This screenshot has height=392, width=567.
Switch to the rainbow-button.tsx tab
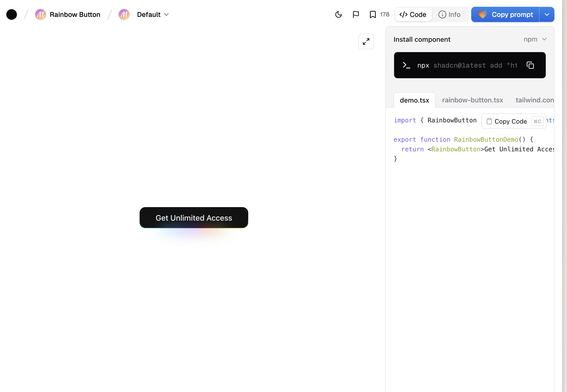click(472, 100)
